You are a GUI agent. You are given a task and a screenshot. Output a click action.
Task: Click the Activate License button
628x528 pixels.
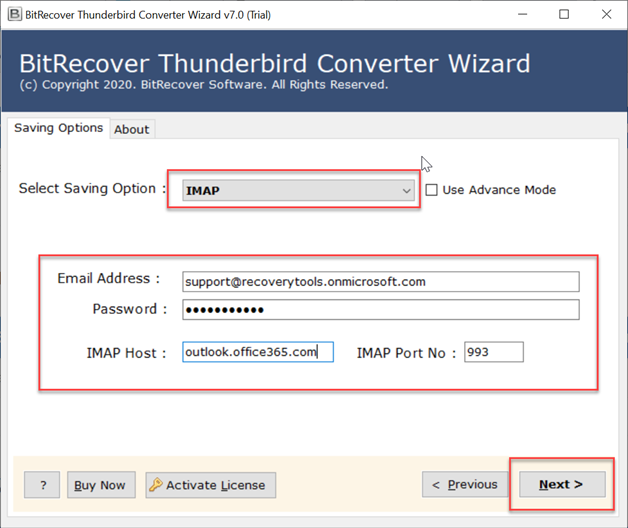pyautogui.click(x=211, y=485)
